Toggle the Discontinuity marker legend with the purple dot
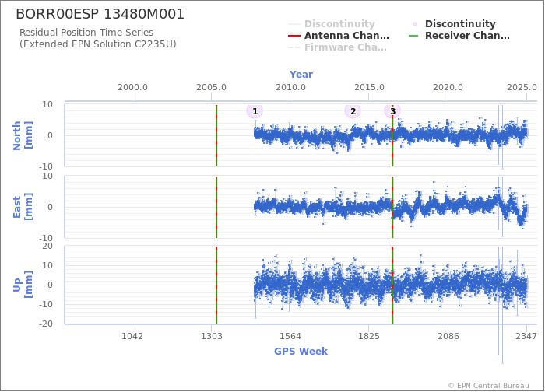Viewport: 545px width, 392px height. (x=452, y=24)
